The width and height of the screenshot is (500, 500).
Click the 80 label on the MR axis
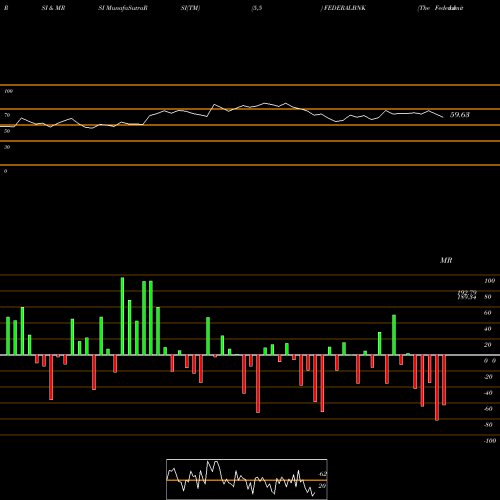point(488,297)
